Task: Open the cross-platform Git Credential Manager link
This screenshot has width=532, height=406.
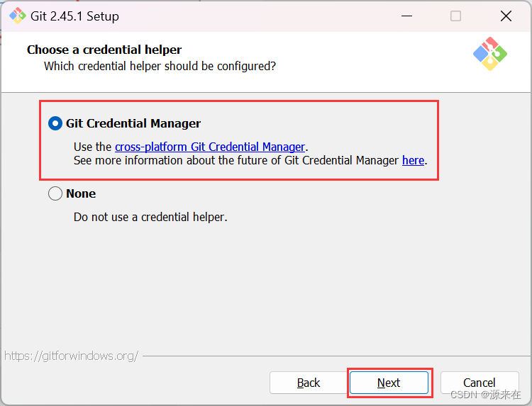Action: click(x=210, y=147)
